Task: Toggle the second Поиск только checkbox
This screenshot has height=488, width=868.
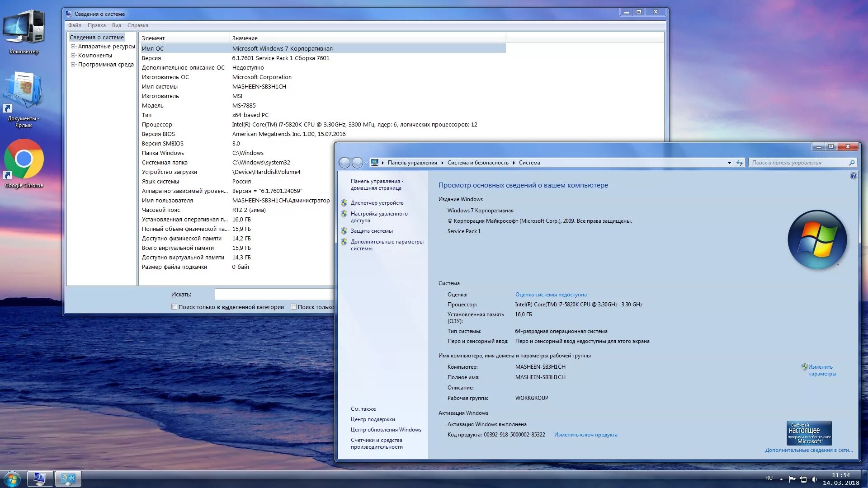Action: point(294,307)
